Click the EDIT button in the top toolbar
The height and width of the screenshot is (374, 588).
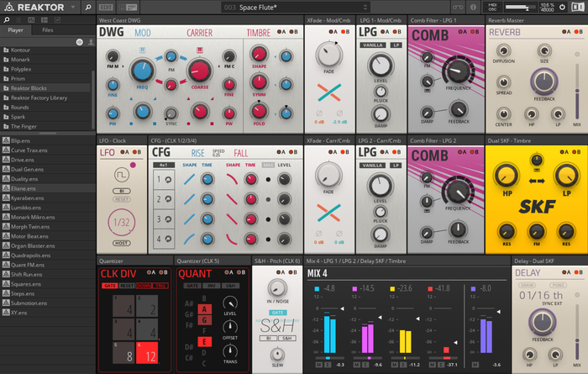coord(106,7)
